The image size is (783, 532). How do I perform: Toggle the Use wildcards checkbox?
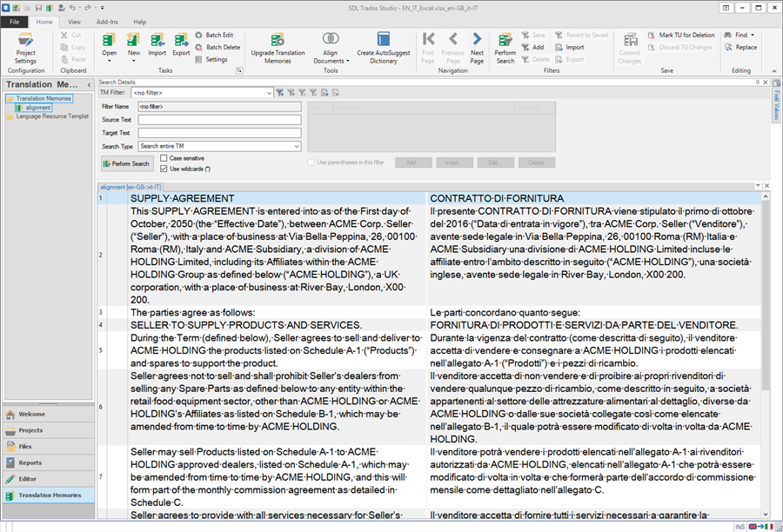[x=164, y=170]
